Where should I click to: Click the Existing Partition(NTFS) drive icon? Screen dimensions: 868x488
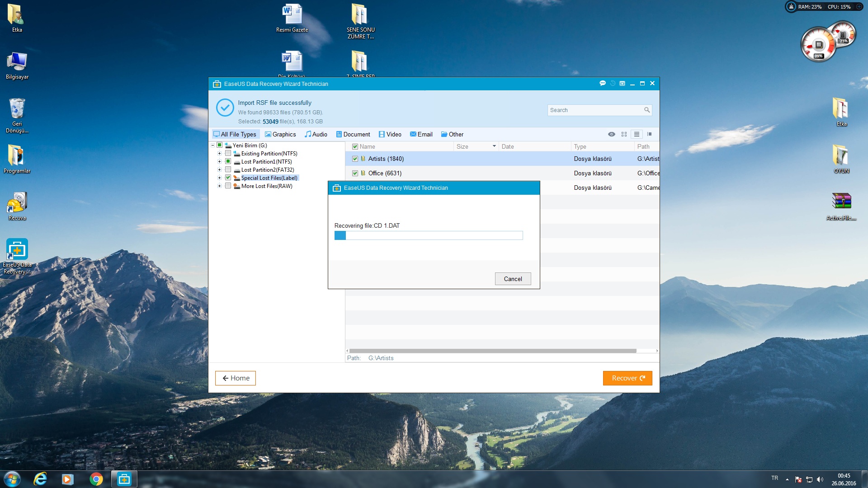(237, 154)
